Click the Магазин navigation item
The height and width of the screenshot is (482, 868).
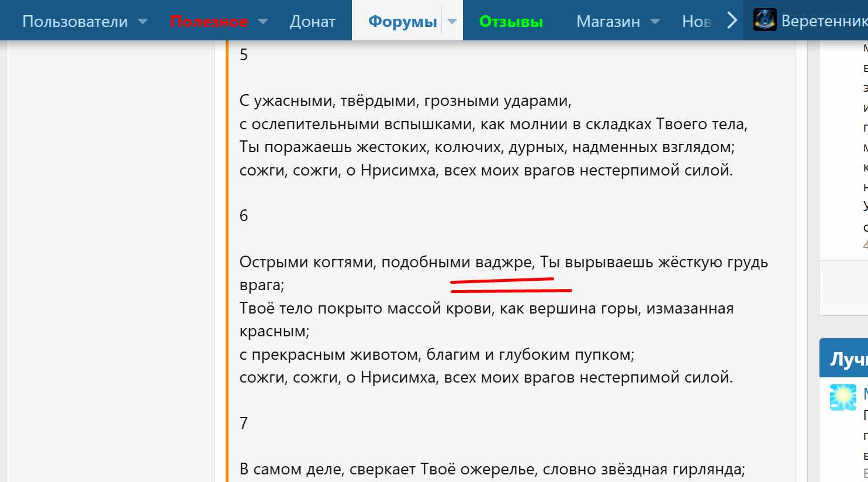click(x=608, y=22)
